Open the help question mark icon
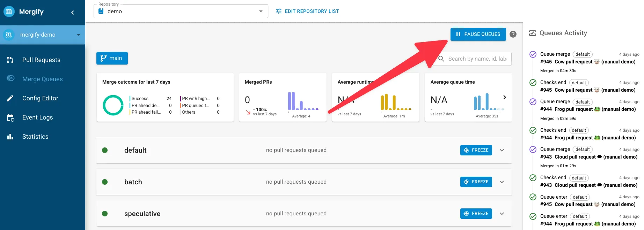Screen dimensions: 644x230 click(x=513, y=34)
